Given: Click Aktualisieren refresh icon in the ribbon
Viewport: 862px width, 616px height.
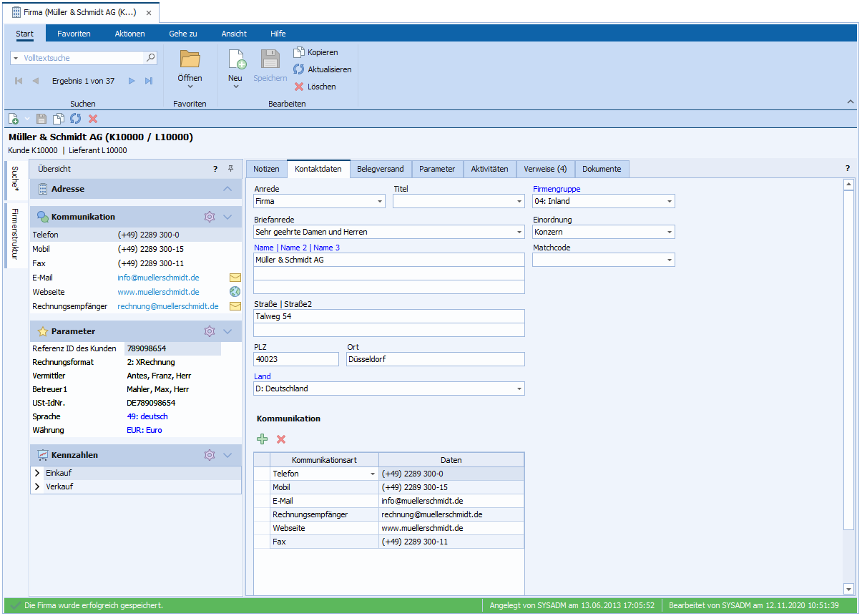Looking at the screenshot, I should tap(299, 69).
